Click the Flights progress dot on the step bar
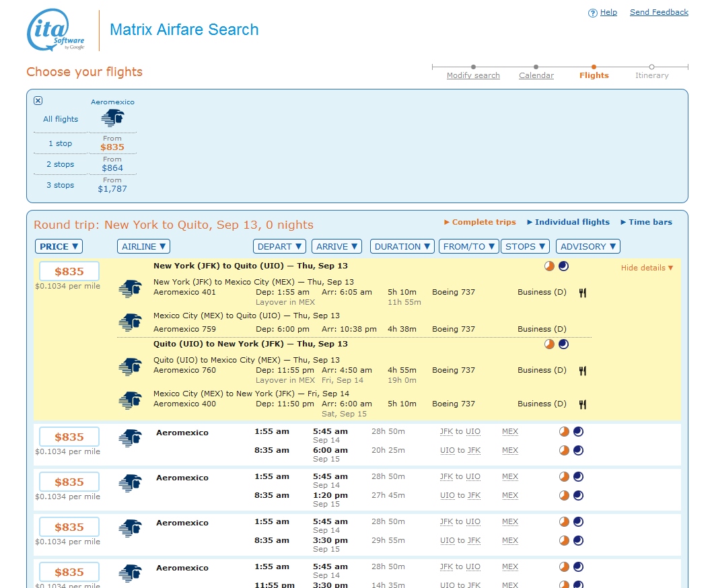The width and height of the screenshot is (712, 588). (x=594, y=67)
